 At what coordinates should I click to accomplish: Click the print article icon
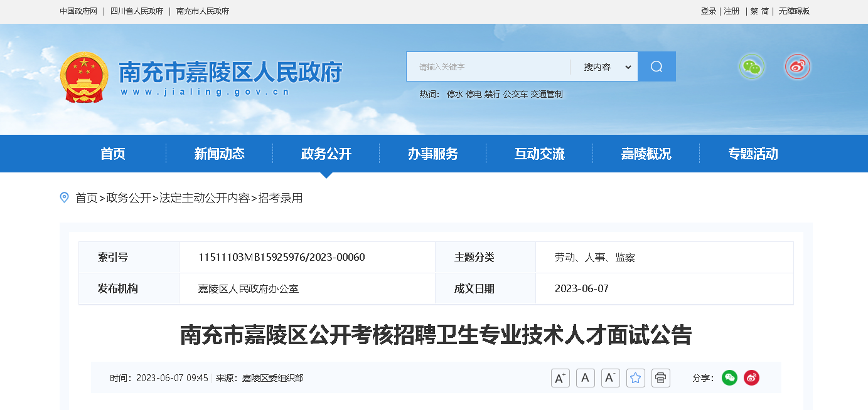(x=660, y=378)
